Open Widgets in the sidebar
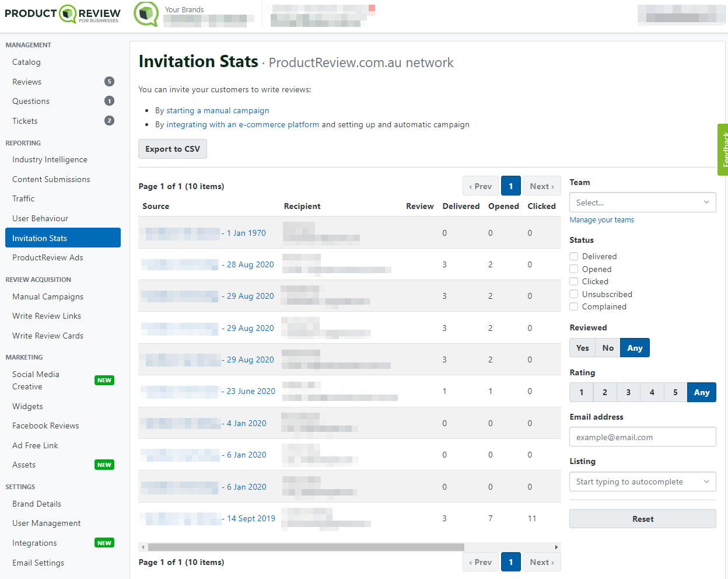This screenshot has width=728, height=579. tap(27, 406)
